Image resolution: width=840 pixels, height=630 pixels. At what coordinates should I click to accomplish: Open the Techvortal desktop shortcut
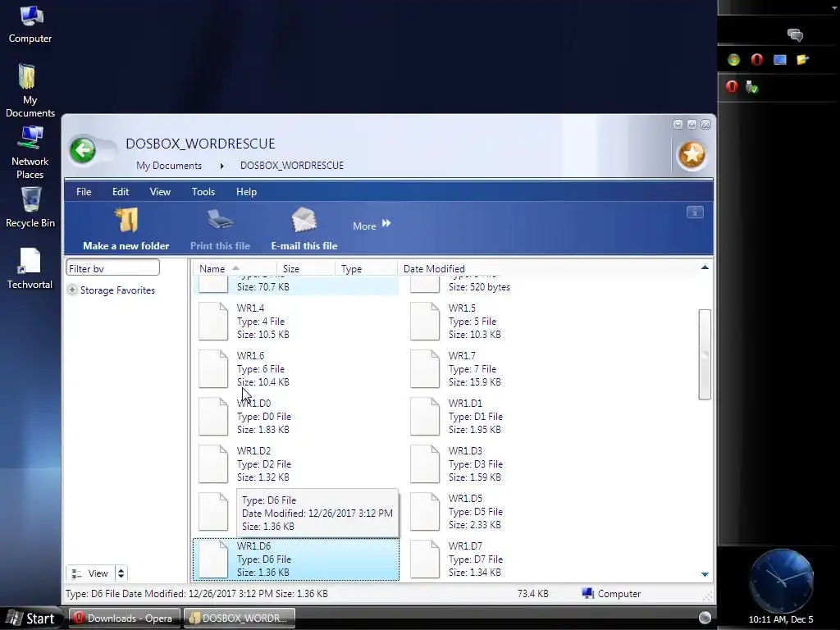point(30,268)
